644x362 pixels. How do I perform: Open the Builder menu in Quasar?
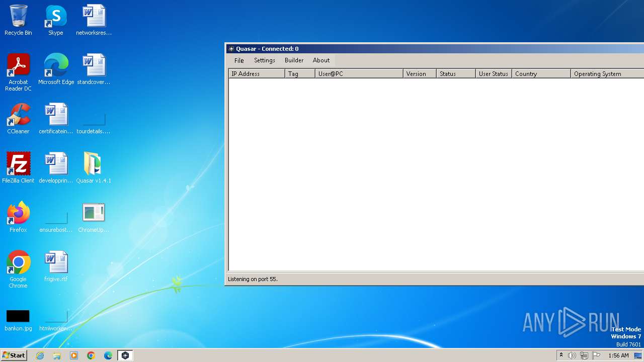pyautogui.click(x=294, y=60)
